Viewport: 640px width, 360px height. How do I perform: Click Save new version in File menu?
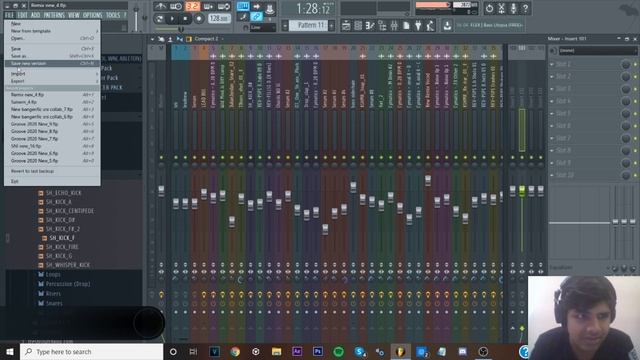[52, 64]
